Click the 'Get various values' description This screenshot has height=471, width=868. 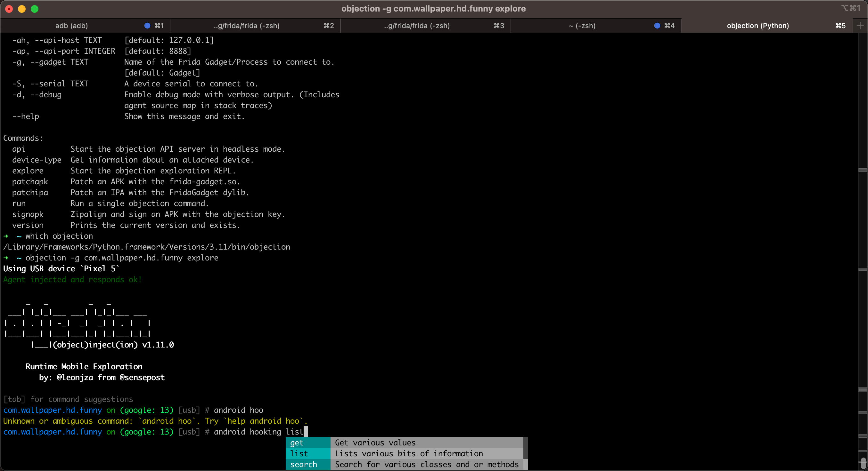[375, 443]
